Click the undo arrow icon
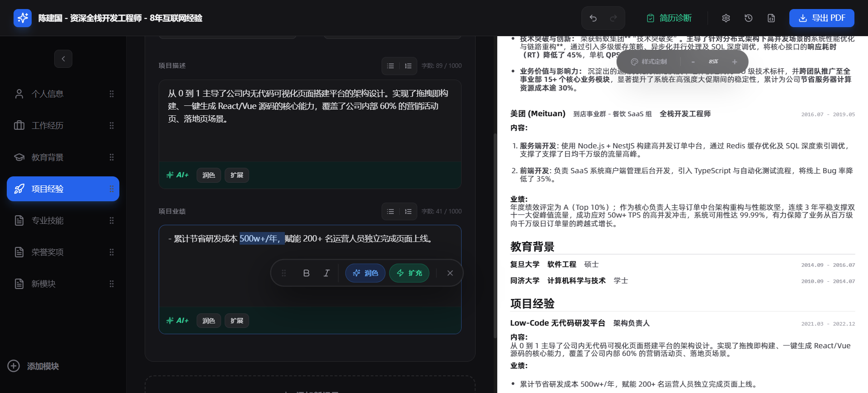This screenshot has height=393, width=868. (593, 18)
